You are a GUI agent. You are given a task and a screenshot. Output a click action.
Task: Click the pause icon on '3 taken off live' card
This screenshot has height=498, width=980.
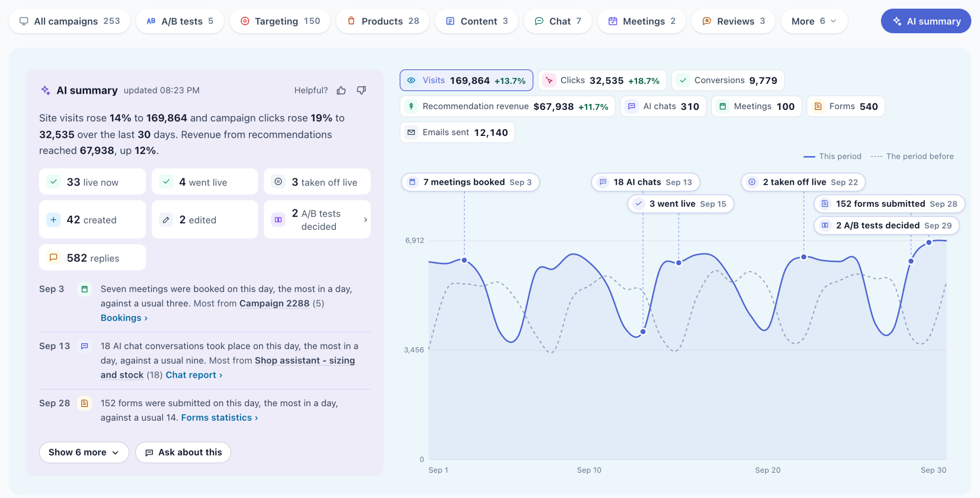click(x=278, y=182)
